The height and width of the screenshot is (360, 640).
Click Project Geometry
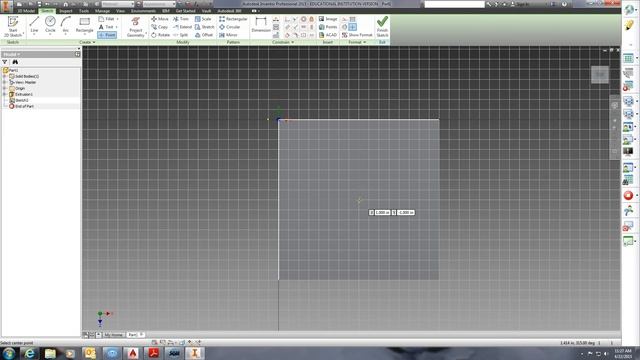136,27
